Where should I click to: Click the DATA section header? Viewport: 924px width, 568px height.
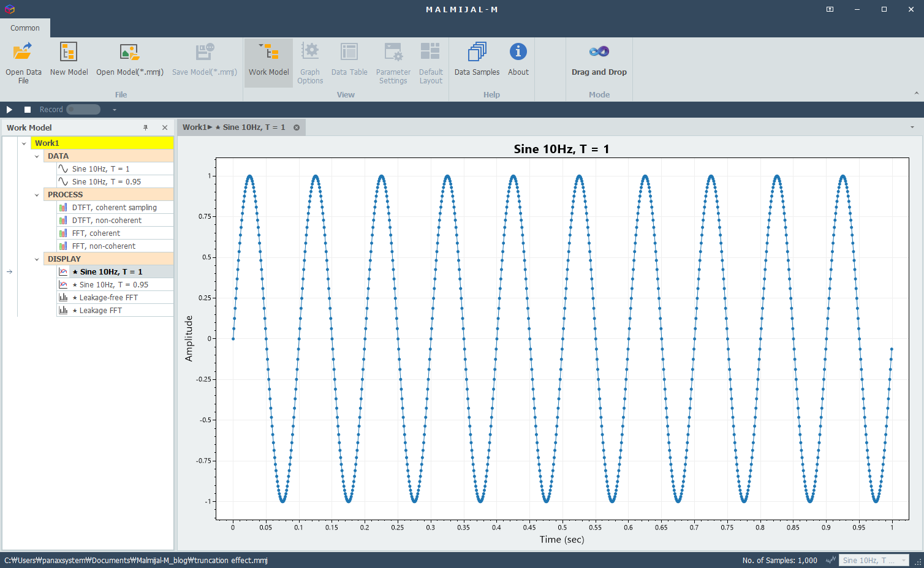coord(109,156)
